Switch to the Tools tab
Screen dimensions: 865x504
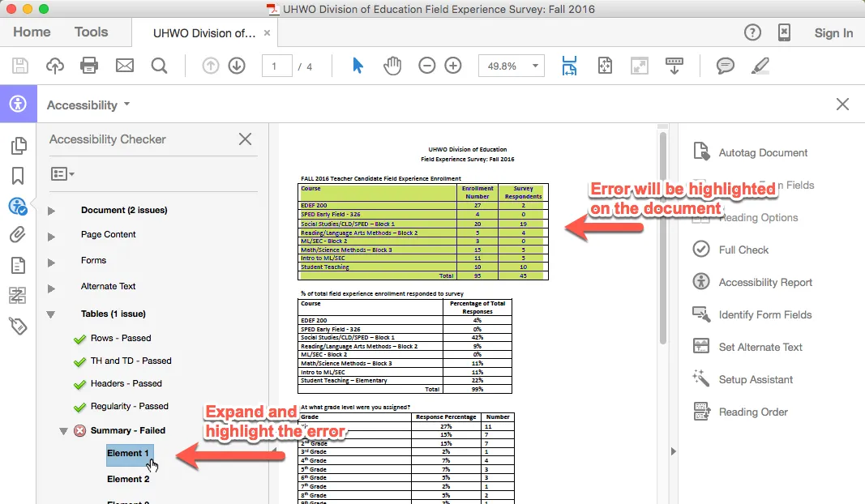click(x=91, y=32)
